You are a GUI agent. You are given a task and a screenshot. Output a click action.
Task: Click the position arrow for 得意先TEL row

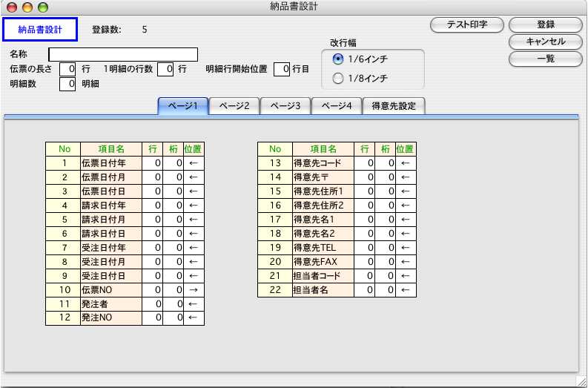(x=405, y=248)
